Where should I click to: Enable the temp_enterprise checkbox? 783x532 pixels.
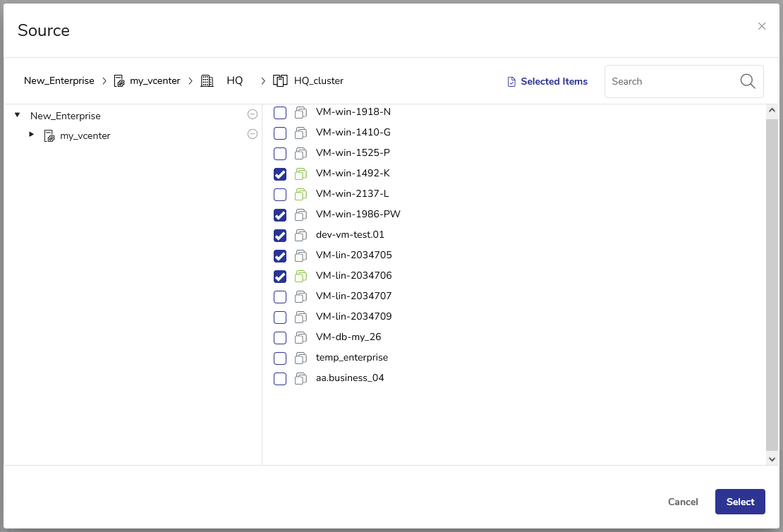[x=280, y=358]
